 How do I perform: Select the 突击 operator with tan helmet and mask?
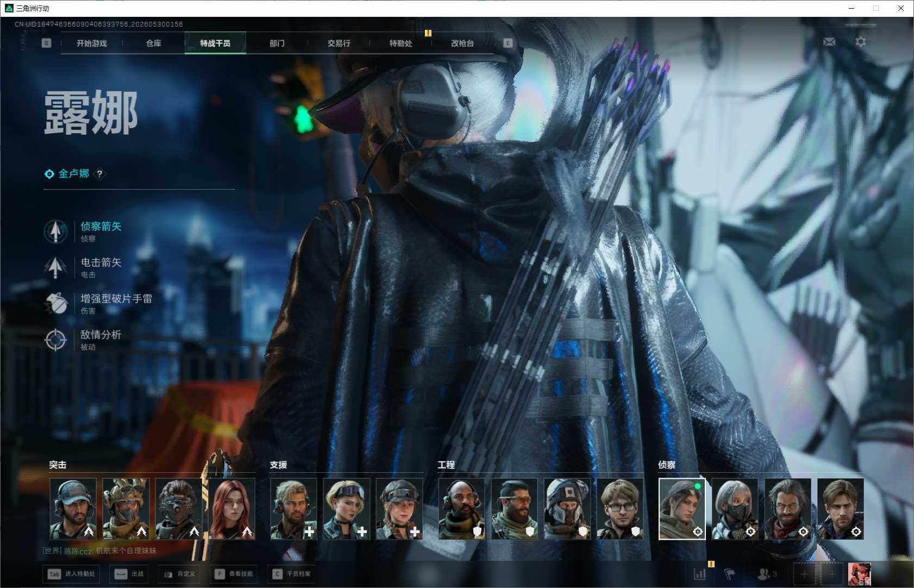click(x=126, y=509)
